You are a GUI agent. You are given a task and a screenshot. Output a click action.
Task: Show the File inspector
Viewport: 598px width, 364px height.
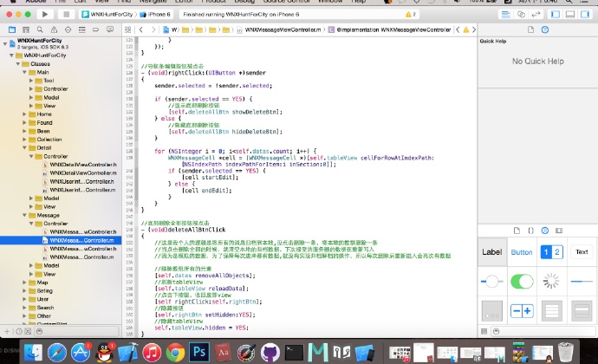(x=530, y=29)
